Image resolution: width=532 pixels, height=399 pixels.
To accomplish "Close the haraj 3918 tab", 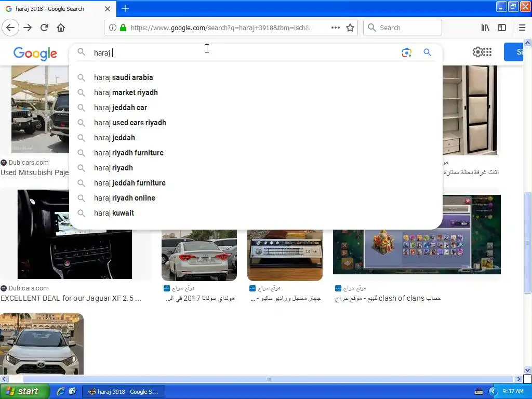I will pos(107,9).
